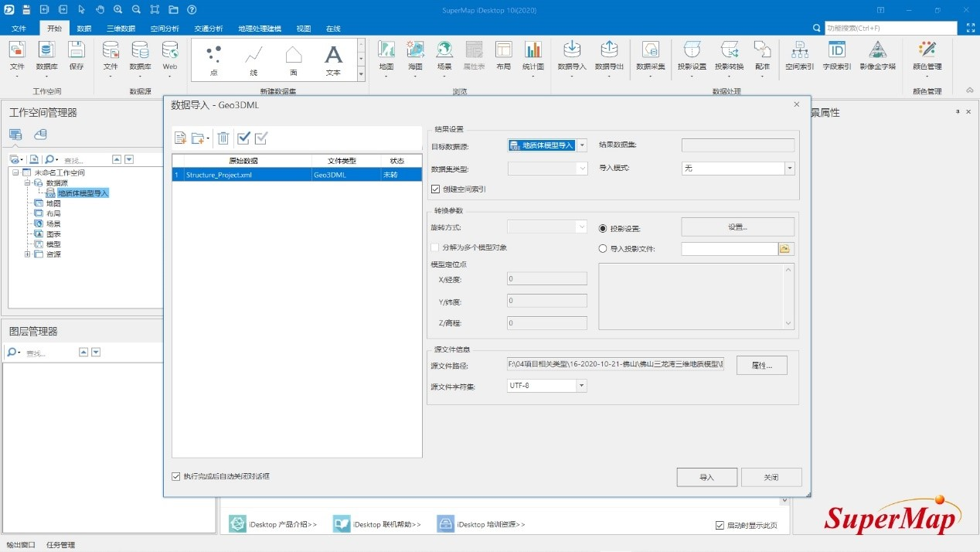Click the 设置... projection button
Viewport: 980px width, 552px height.
coord(737,227)
